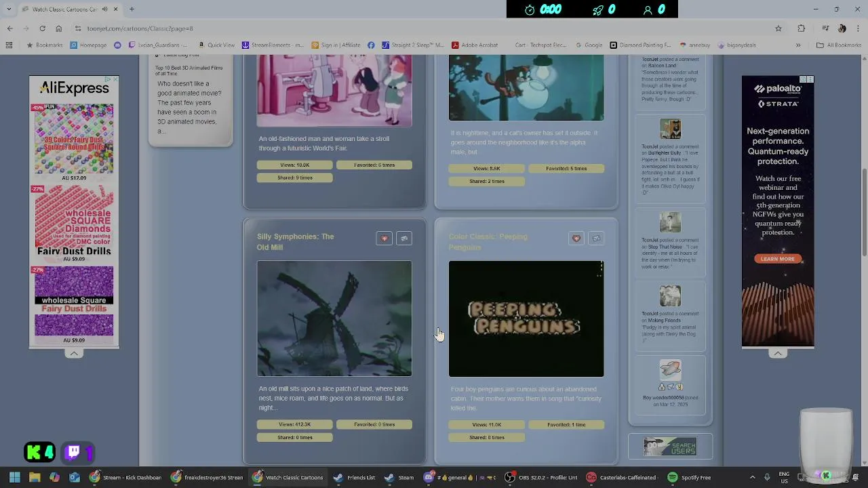
Task: Open the Homepage bookmark
Action: pos(88,45)
